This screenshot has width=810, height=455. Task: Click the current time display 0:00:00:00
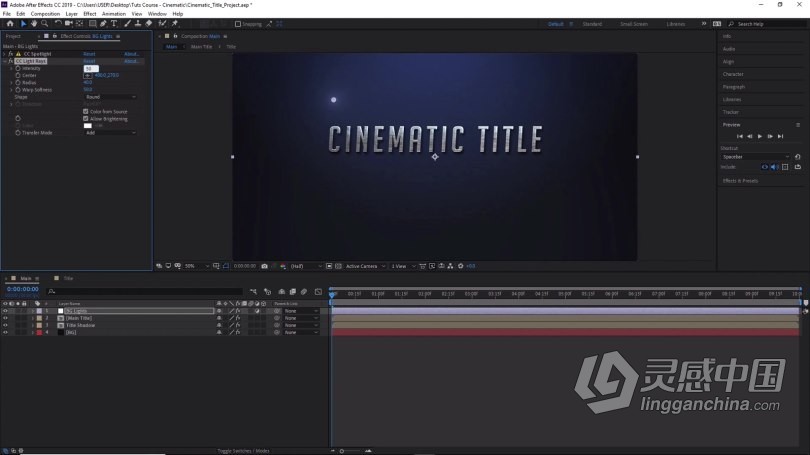tap(23, 290)
